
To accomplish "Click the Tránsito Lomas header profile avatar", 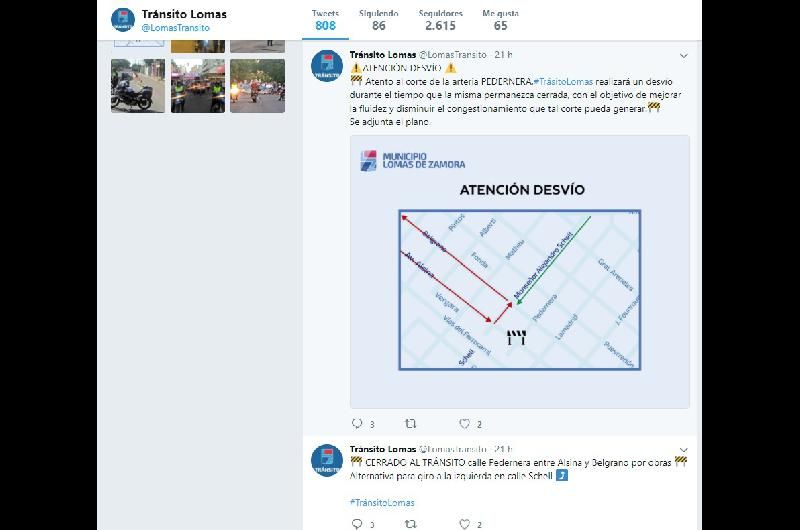I will click(x=123, y=20).
